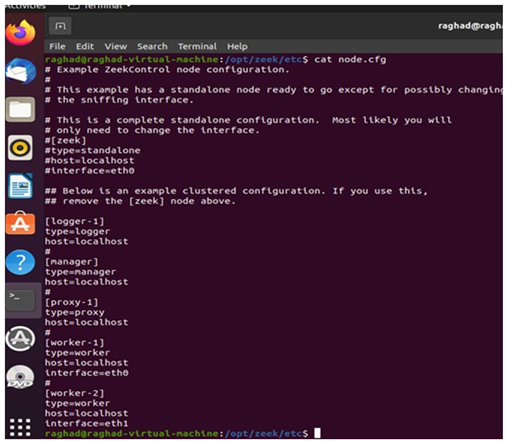
Task: Open the Edit menu
Action: click(x=85, y=46)
